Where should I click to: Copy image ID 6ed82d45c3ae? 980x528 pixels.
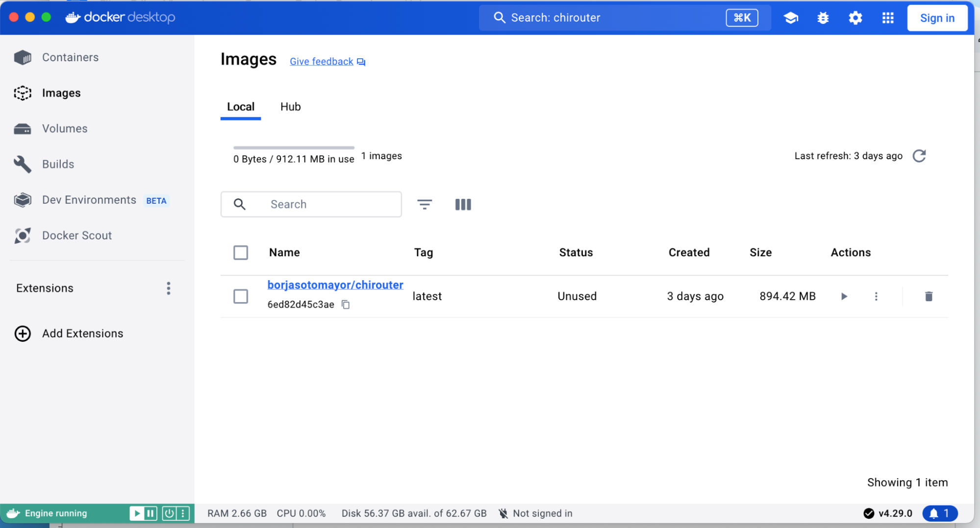[346, 305]
